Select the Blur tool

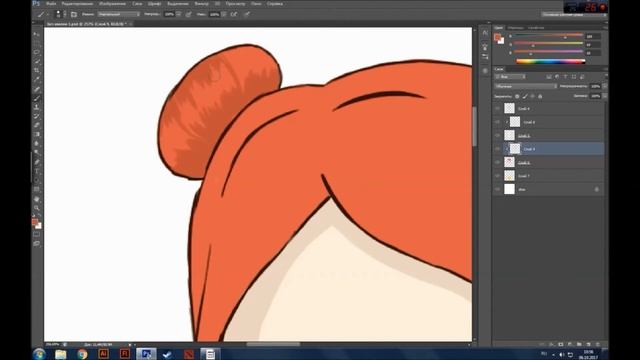[x=37, y=144]
